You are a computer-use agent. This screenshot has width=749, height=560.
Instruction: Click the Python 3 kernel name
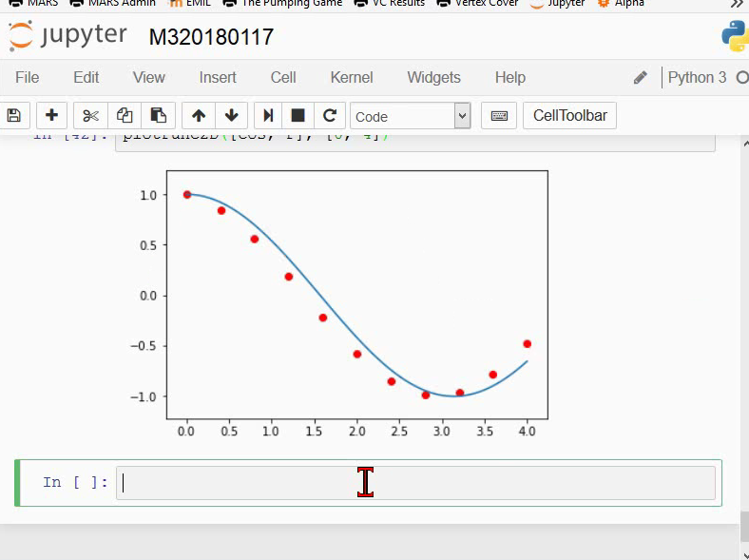pyautogui.click(x=697, y=77)
